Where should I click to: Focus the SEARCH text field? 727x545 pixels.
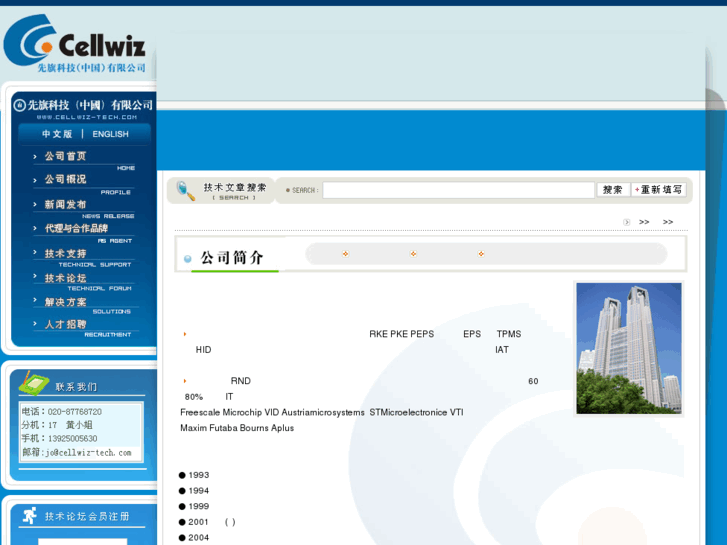(459, 190)
